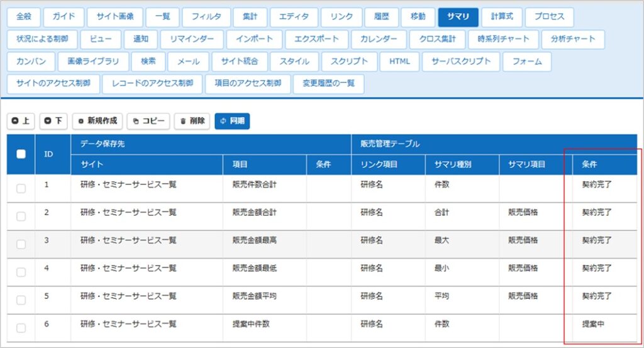Image resolution: width=644 pixels, height=348 pixels.
Task: Click the 下 move-down arrow button
Action: coord(53,121)
